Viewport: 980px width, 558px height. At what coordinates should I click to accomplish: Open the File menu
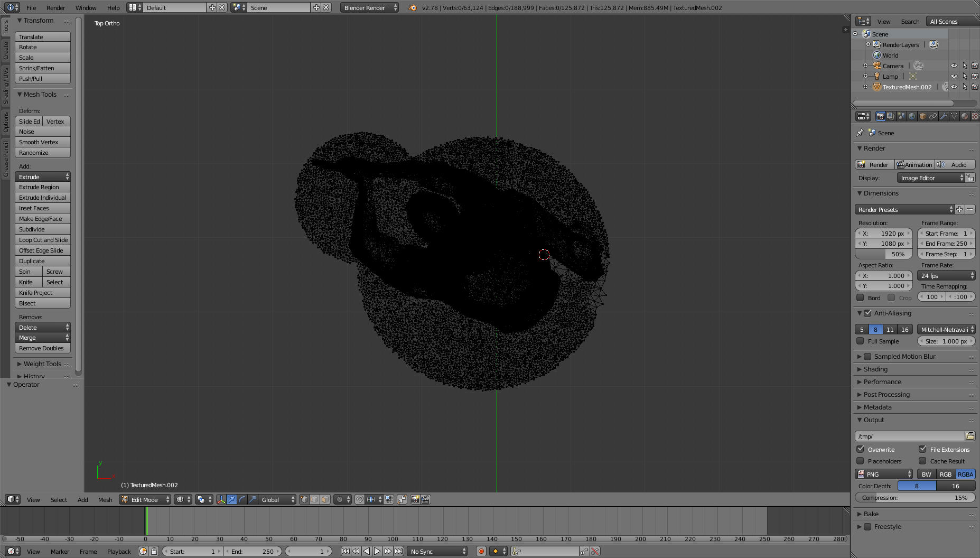[x=31, y=7]
